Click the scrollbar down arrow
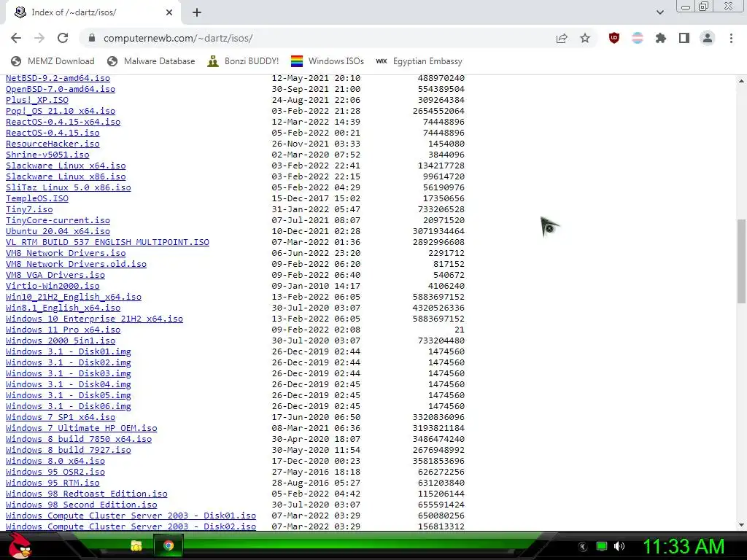 [741, 525]
